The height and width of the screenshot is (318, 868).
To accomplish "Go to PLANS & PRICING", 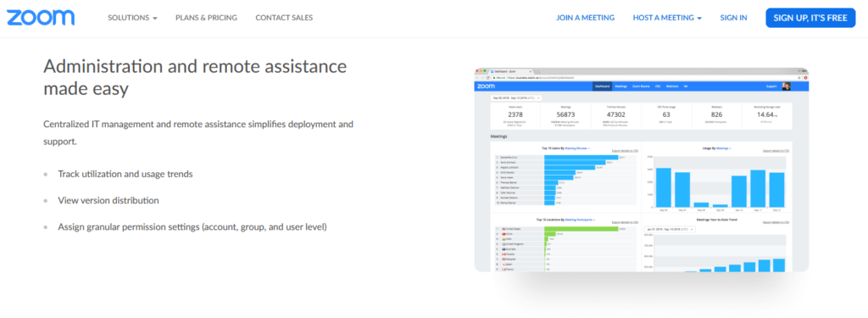I will (206, 18).
